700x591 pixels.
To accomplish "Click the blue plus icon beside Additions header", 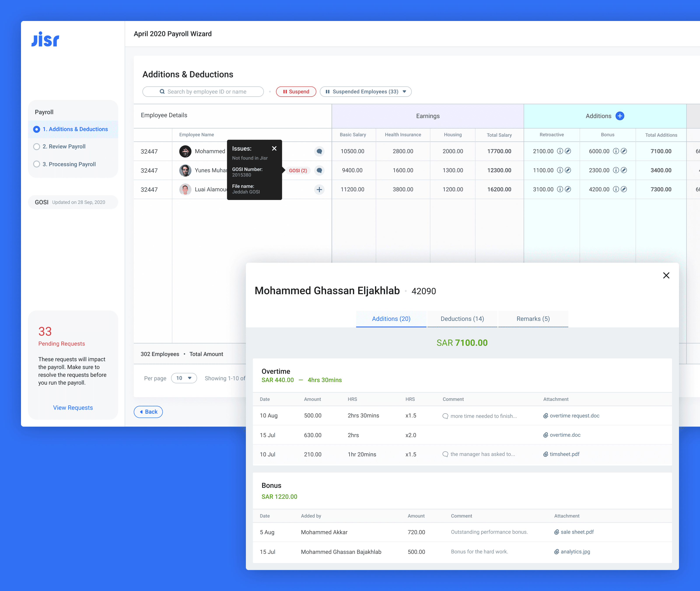I will pyautogui.click(x=619, y=116).
